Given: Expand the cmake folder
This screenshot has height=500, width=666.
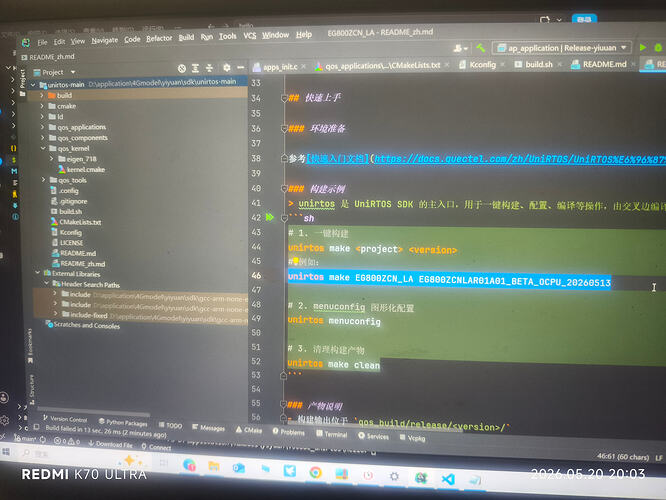Looking at the screenshot, I should click(42, 106).
